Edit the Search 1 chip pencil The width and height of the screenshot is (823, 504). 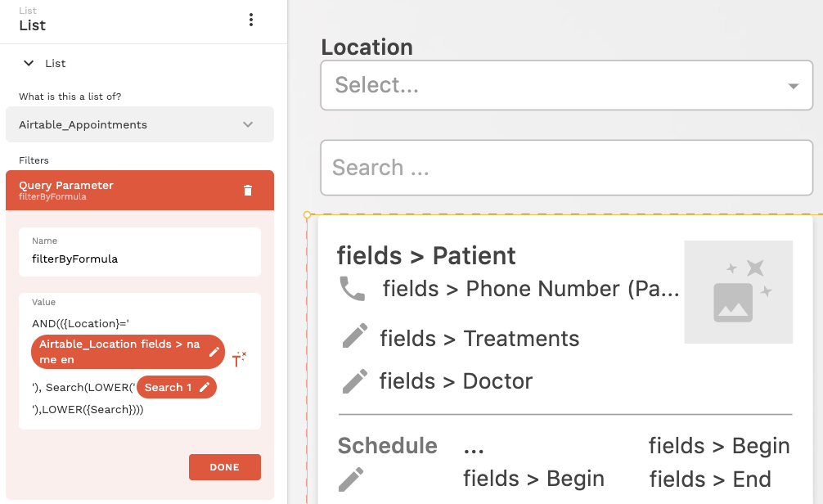tap(205, 387)
